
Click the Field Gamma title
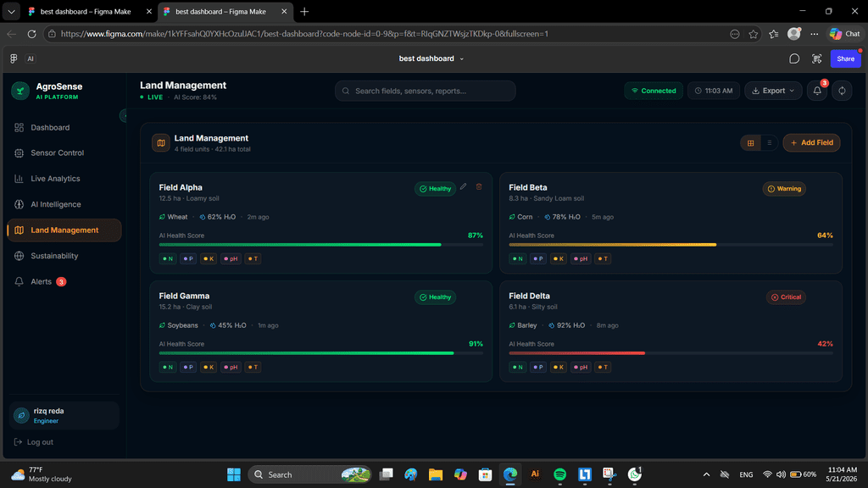pyautogui.click(x=184, y=296)
